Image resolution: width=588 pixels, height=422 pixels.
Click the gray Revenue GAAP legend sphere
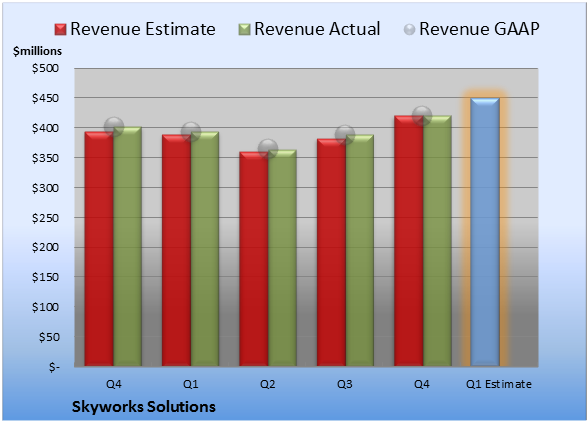coord(410,29)
